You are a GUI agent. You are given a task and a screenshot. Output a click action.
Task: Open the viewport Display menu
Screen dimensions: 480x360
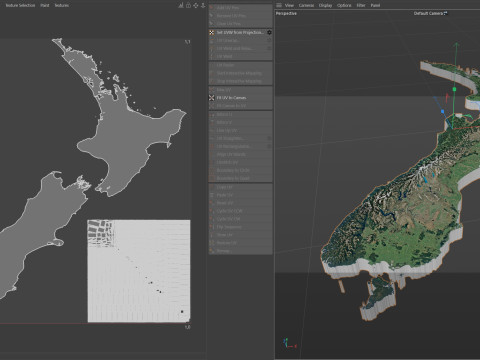coord(325,5)
